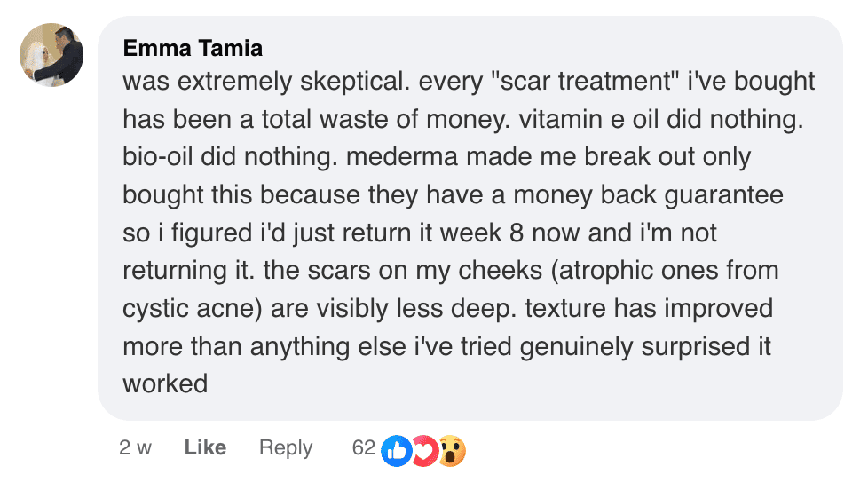Click the red heart reaction icon
The height and width of the screenshot is (490, 868).
(x=424, y=450)
